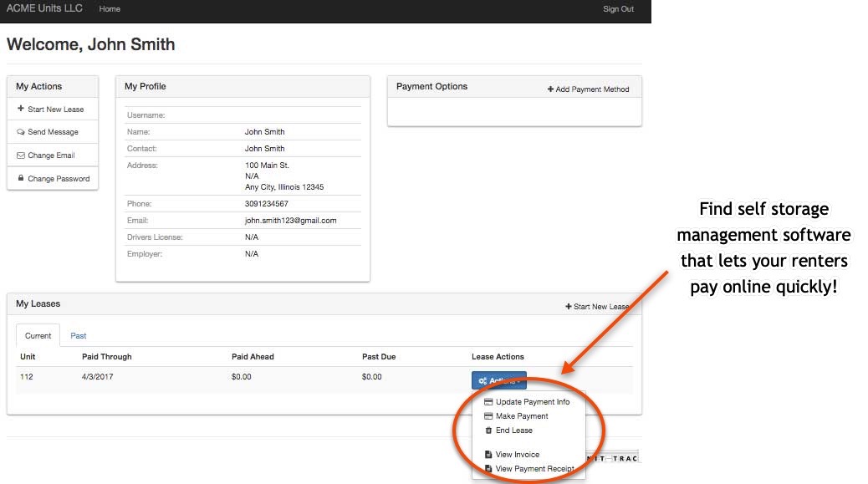Click Sign Out in the top bar
Screen dimensions: 868x484
pyautogui.click(x=618, y=9)
